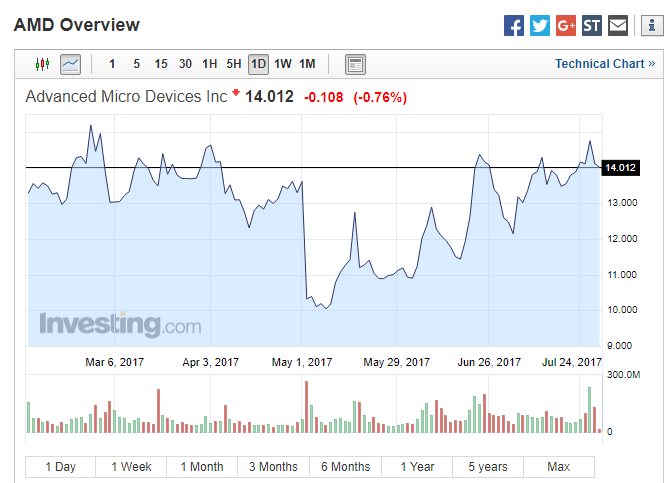Select the 1D interval button
The height and width of the screenshot is (483, 671).
(x=258, y=64)
